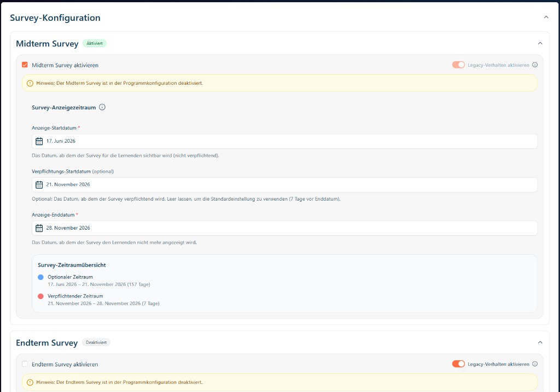Open the Anzeige-Enddatum field showing 28. November 2026

(284, 228)
